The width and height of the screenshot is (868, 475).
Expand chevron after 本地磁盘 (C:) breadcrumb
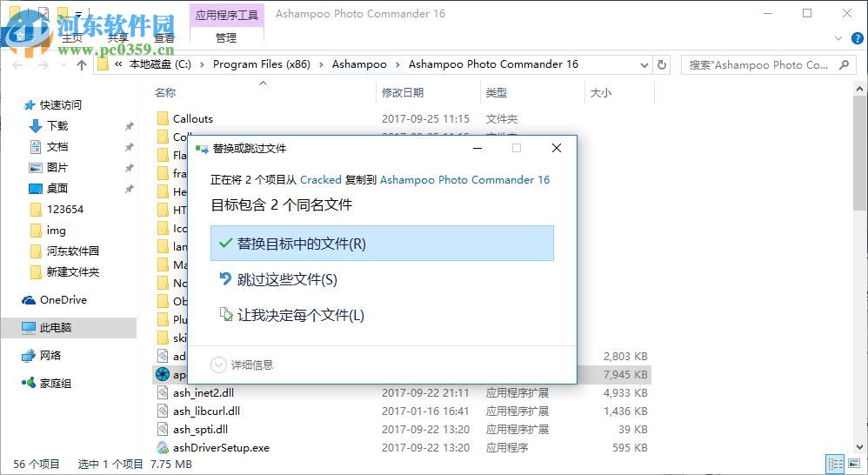pos(202,64)
